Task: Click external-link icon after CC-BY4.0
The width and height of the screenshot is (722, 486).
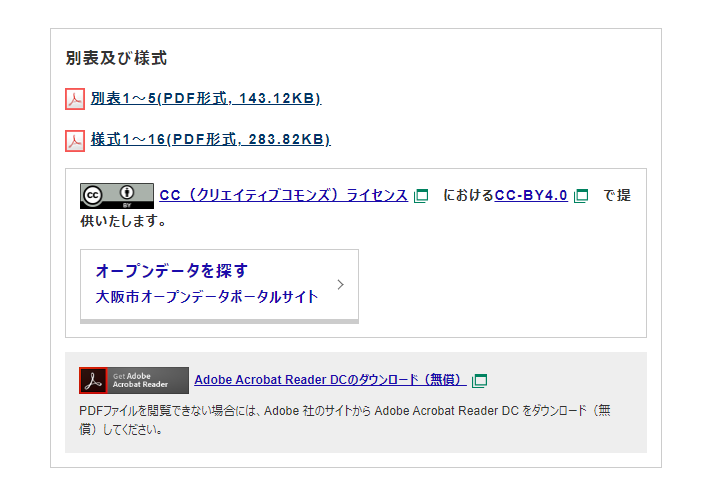Action: pyautogui.click(x=581, y=196)
